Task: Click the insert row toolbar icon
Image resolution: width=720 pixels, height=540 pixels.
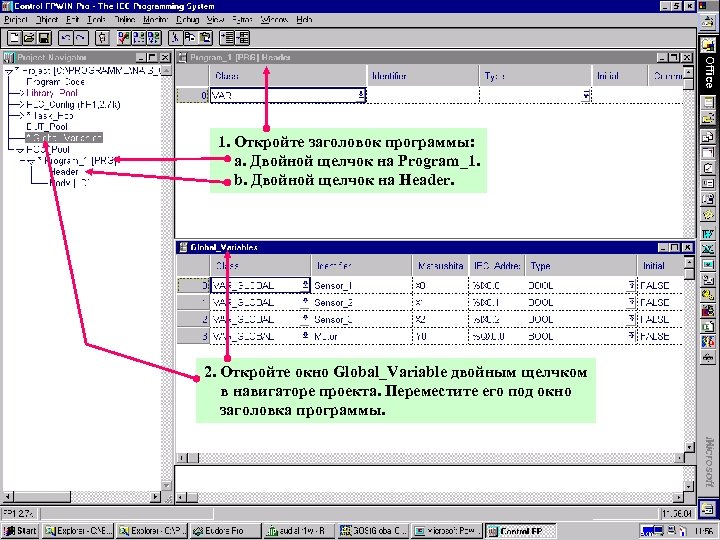Action: click(227, 38)
